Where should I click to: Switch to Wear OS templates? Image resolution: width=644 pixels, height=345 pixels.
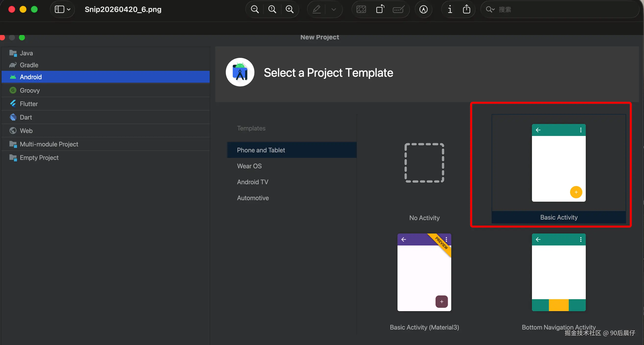[x=249, y=166]
